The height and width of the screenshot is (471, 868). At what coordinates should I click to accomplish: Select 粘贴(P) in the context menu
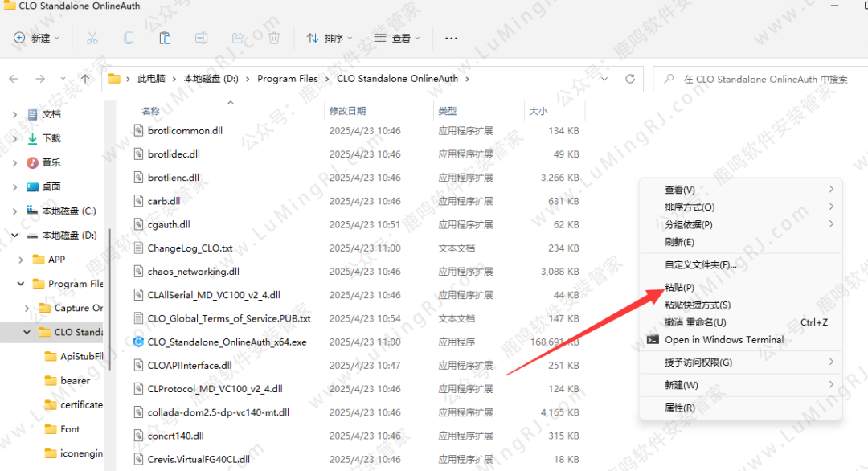[x=680, y=287]
